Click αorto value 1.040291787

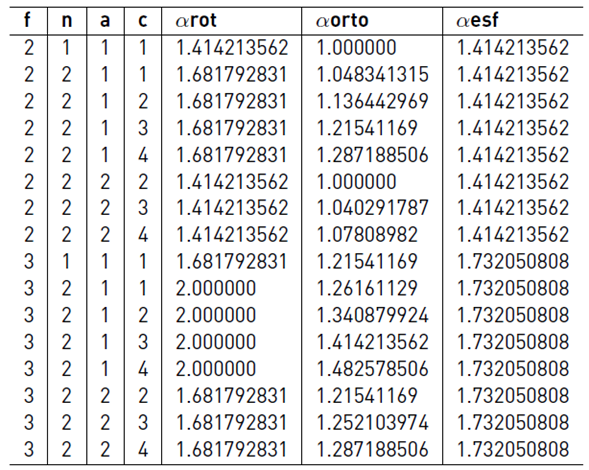pyautogui.click(x=373, y=208)
